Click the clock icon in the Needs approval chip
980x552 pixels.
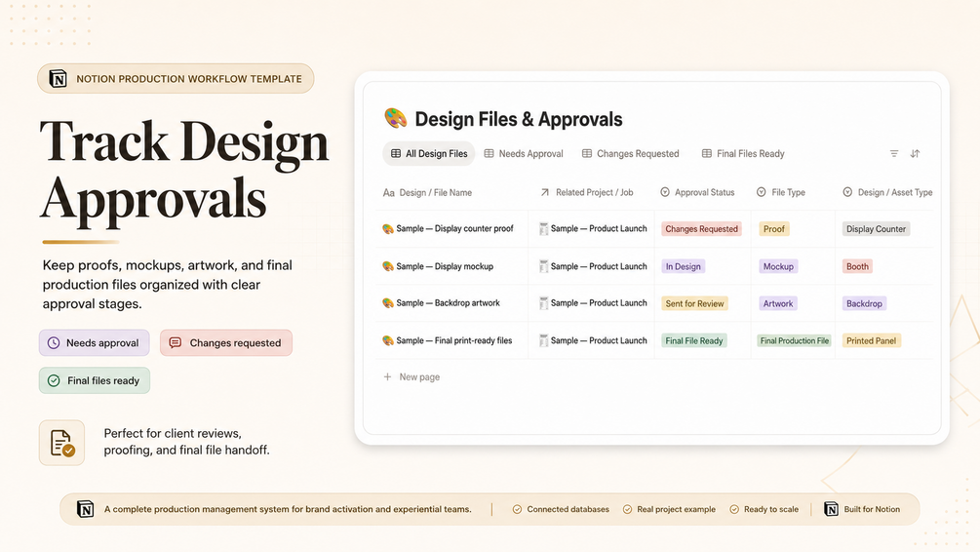[x=54, y=342]
